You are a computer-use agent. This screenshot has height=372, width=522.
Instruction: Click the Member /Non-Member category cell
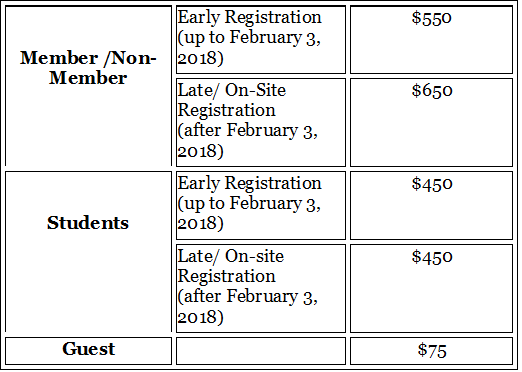[88, 86]
